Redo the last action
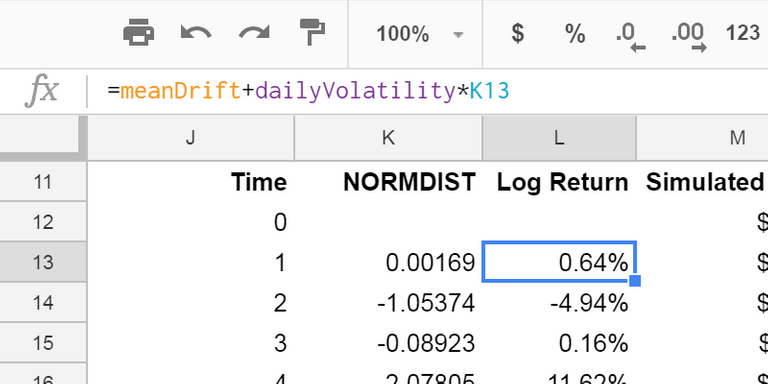 [x=254, y=33]
